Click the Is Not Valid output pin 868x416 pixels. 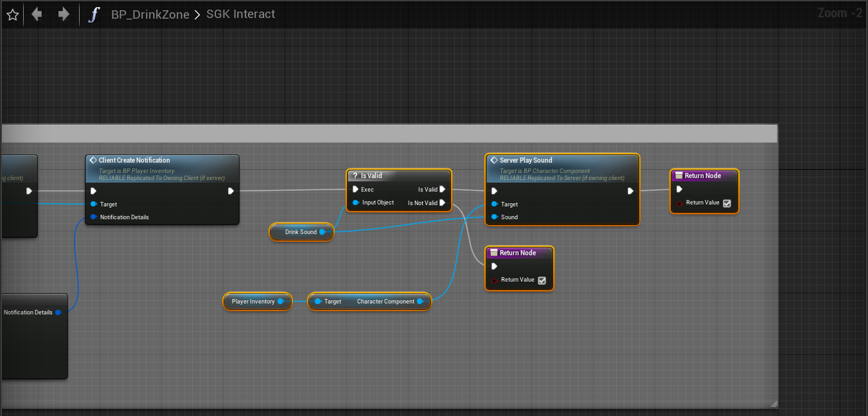(442, 203)
